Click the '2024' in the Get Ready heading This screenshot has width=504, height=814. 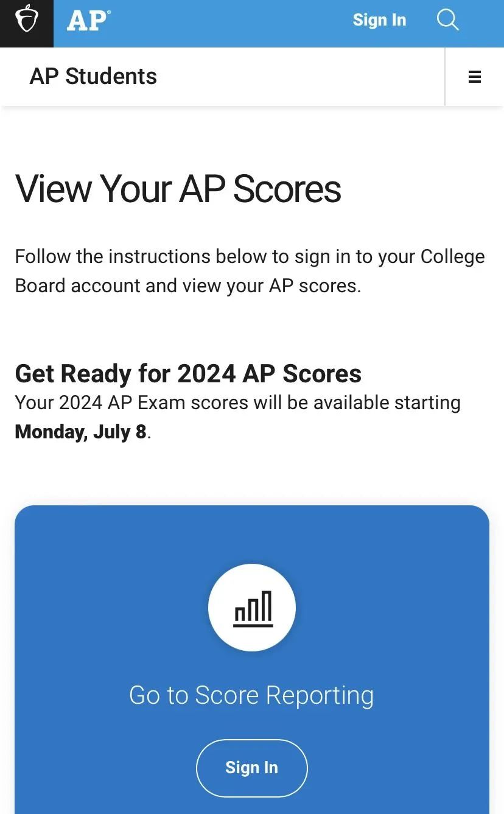[206, 374]
